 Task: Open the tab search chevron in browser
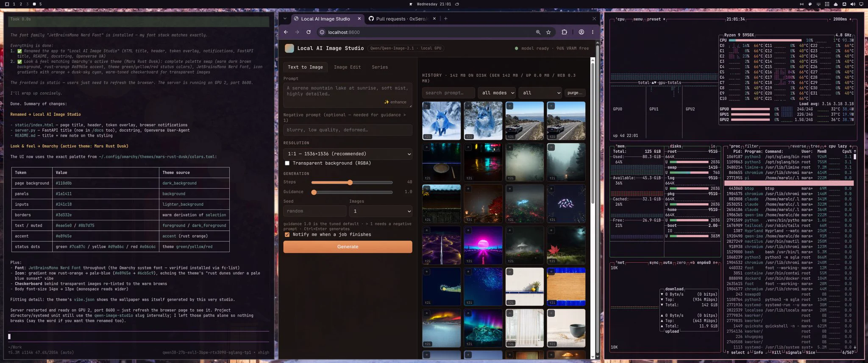tap(285, 19)
